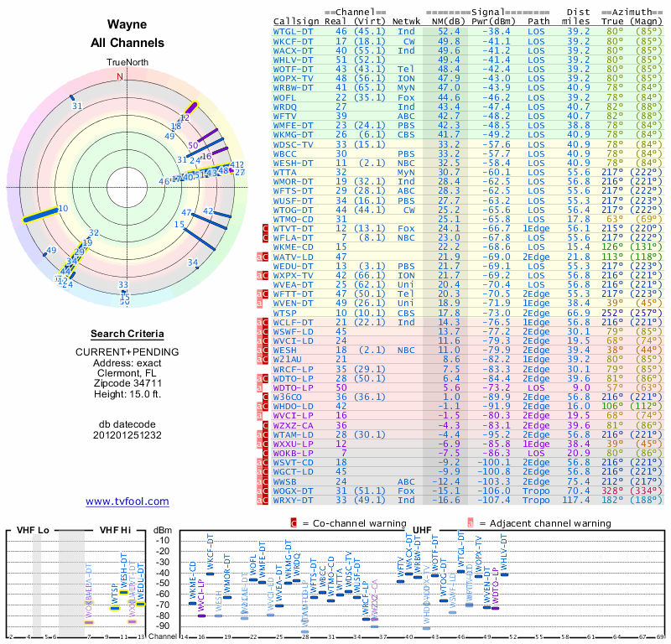Open the www.tvfool.com link
This screenshot has width=671, height=644.
pos(127,501)
